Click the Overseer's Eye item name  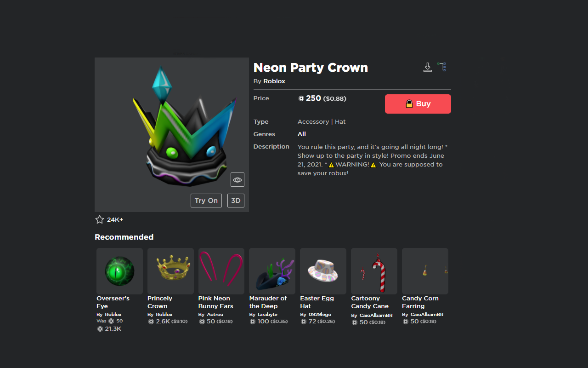[x=113, y=302]
